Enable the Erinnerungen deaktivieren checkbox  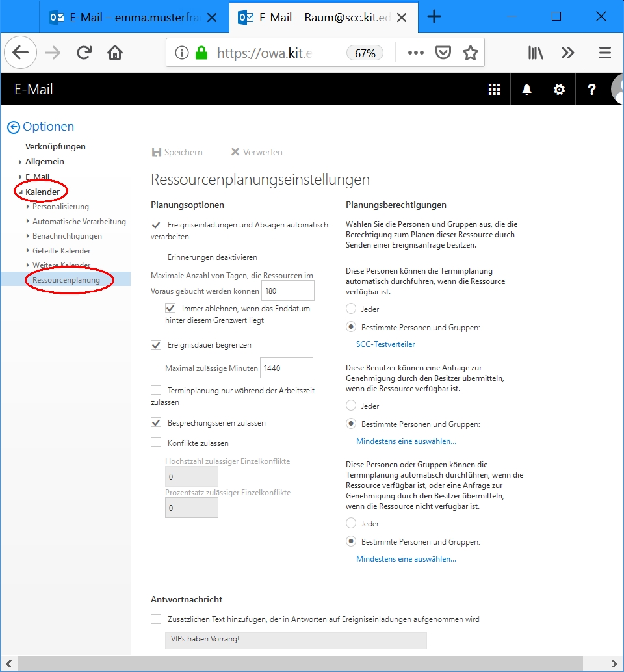click(156, 257)
